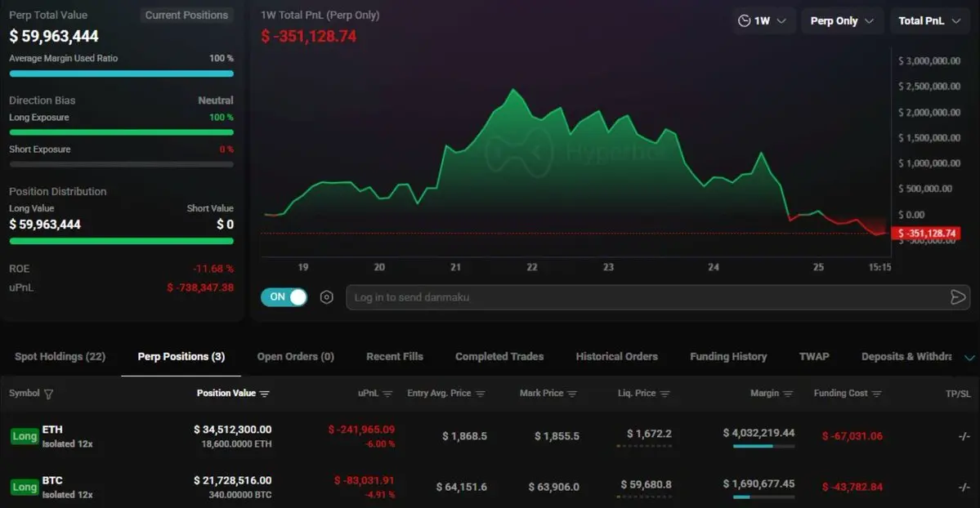Click BTC entry price $ 64,151.6

pos(461,487)
